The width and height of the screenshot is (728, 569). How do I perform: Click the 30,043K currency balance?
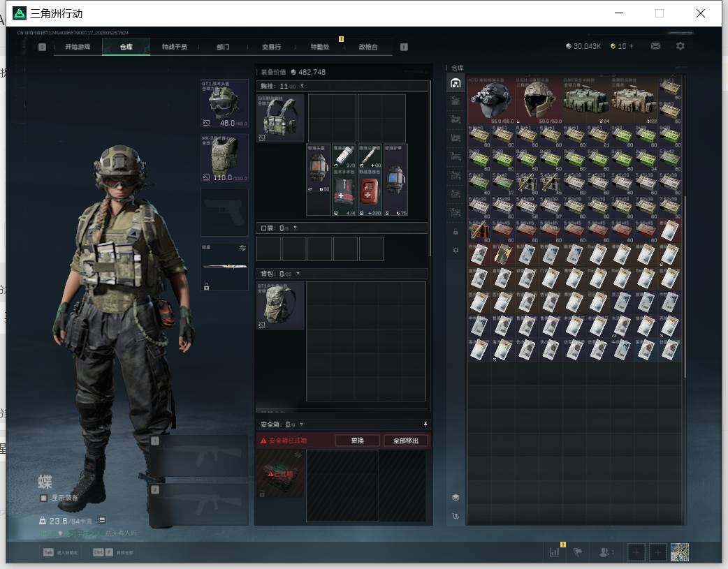click(583, 46)
